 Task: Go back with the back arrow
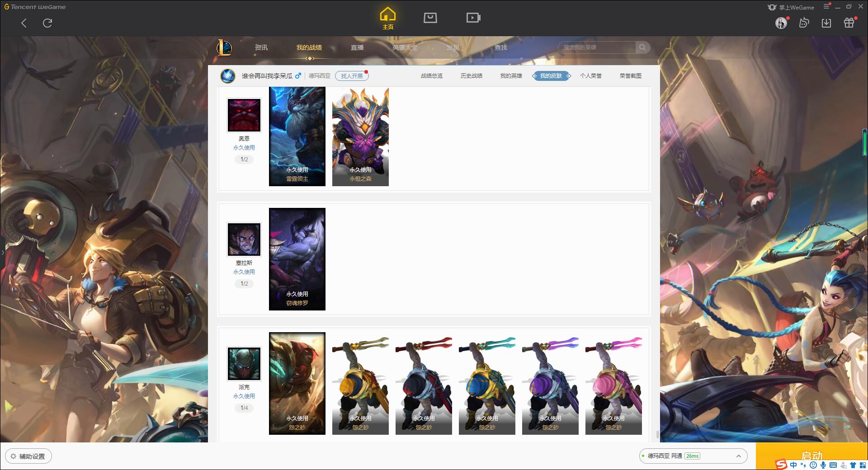(24, 23)
